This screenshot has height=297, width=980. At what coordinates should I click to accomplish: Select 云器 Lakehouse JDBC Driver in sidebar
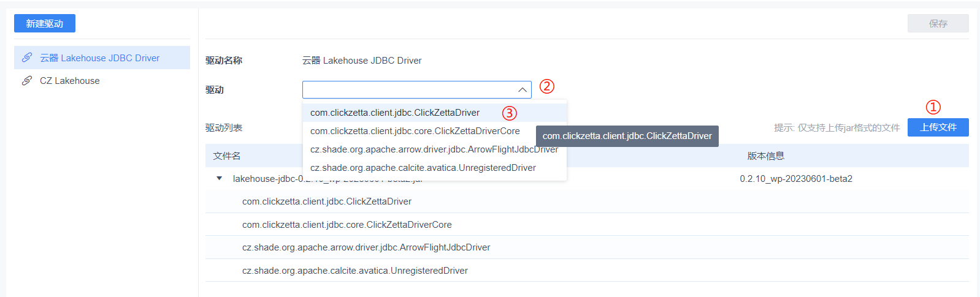(100, 58)
